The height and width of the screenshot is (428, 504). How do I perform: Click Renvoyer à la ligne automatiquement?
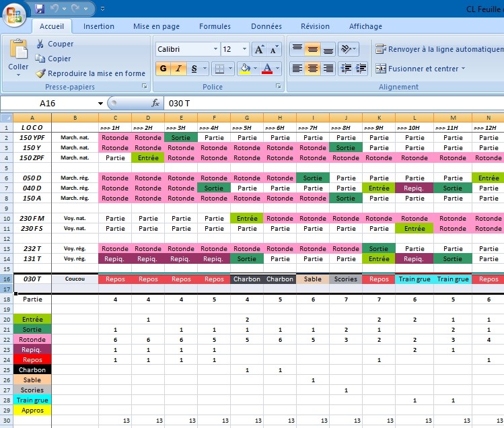pos(439,49)
